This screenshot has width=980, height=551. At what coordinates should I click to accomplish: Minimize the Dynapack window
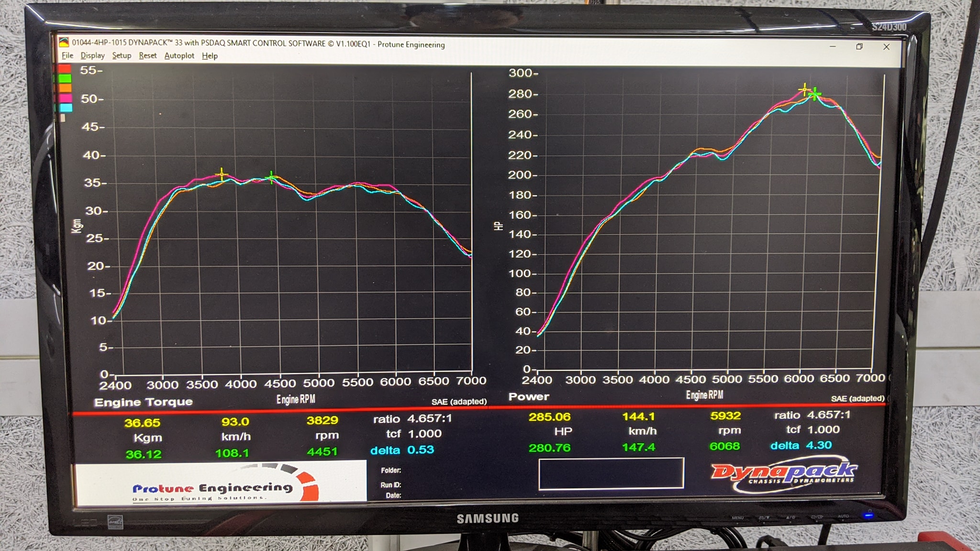833,46
